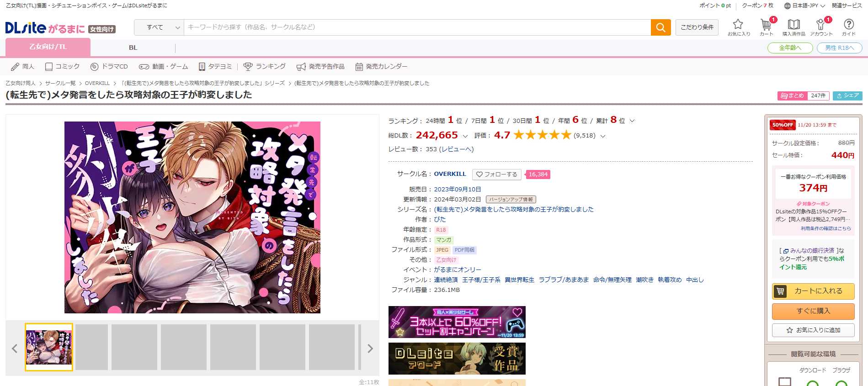This screenshot has width=868, height=386.
Task: Switch to the 乙女向け/TL tab
Action: coord(48,47)
